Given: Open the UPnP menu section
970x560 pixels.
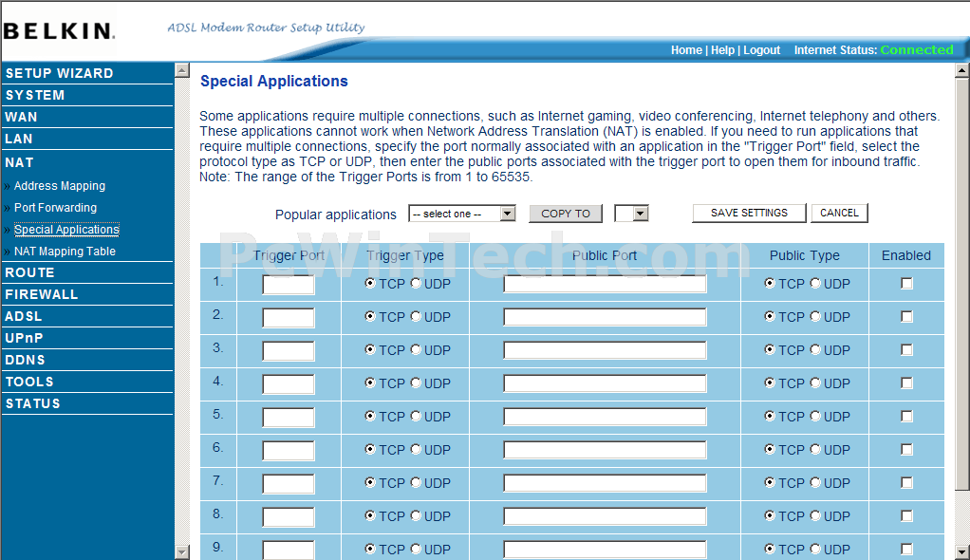Looking at the screenshot, I should click(x=24, y=339).
